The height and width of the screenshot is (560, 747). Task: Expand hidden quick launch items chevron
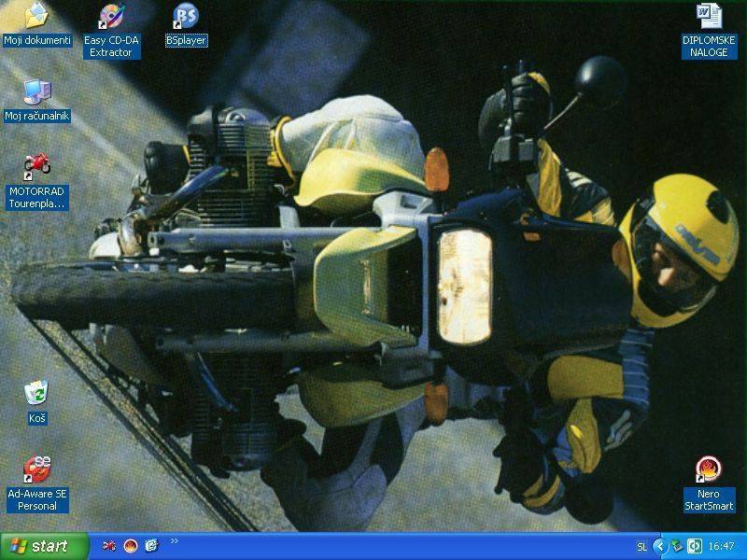tap(174, 541)
